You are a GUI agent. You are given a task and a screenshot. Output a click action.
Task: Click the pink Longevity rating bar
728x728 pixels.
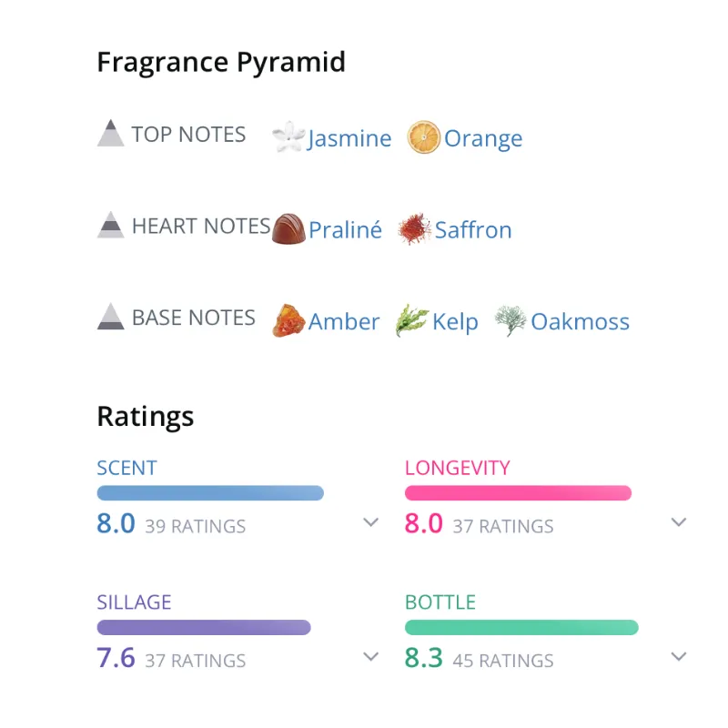coord(518,493)
